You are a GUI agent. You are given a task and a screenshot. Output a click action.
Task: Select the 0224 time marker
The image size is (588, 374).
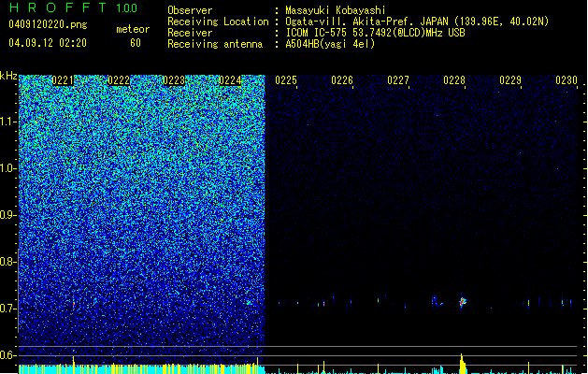[x=230, y=80]
